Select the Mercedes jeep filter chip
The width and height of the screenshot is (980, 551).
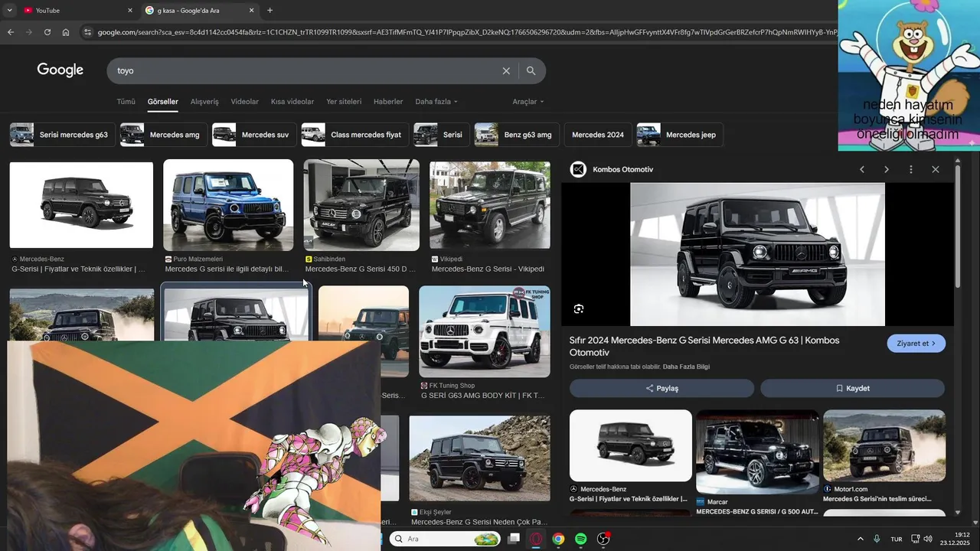[x=680, y=135]
